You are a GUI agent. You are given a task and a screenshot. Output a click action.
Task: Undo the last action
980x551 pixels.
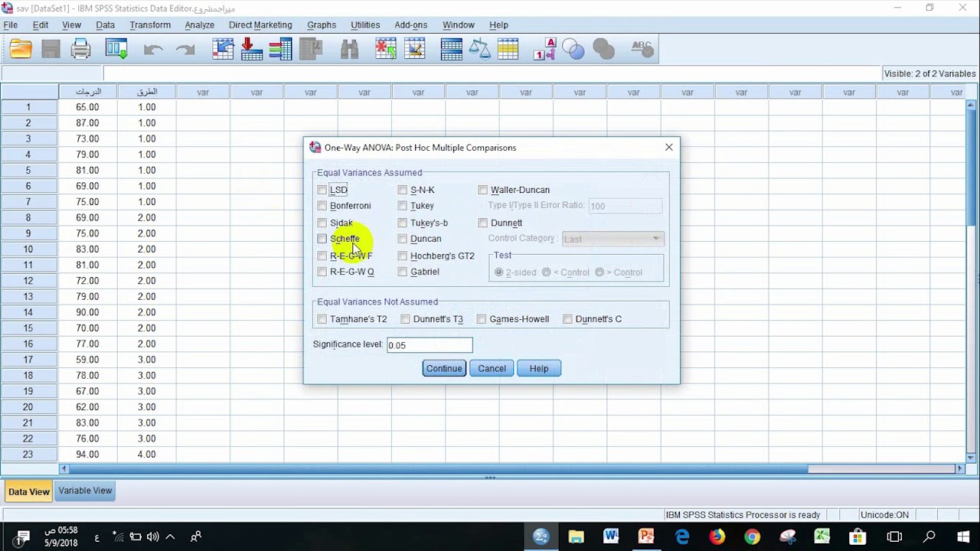[x=153, y=50]
